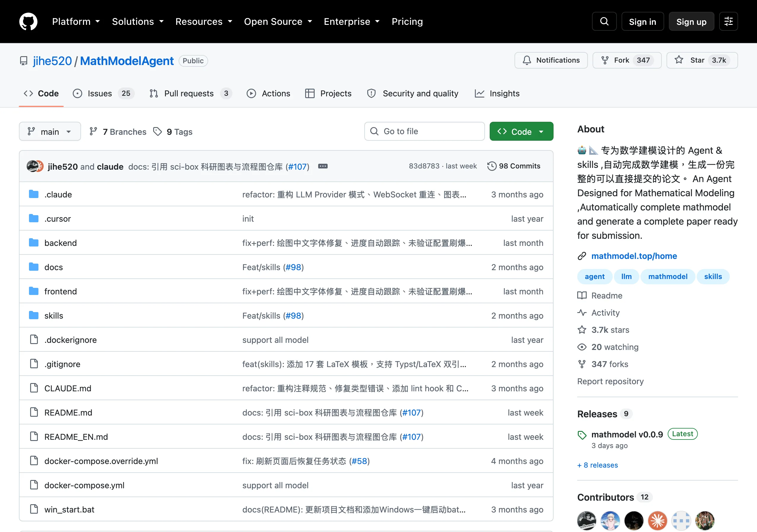Click the skills folder icon
Image resolution: width=757 pixels, height=532 pixels.
[x=34, y=315]
